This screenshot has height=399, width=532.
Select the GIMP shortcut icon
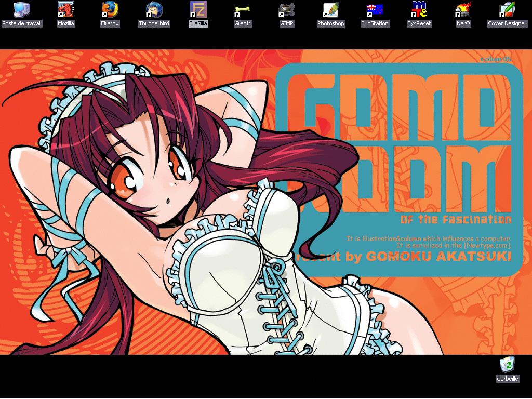coord(286,9)
